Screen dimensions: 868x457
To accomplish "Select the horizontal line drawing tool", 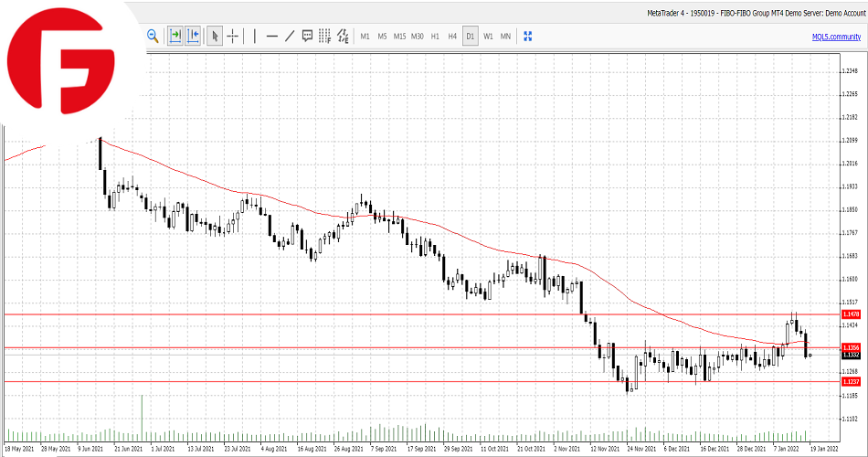I will click(271, 36).
